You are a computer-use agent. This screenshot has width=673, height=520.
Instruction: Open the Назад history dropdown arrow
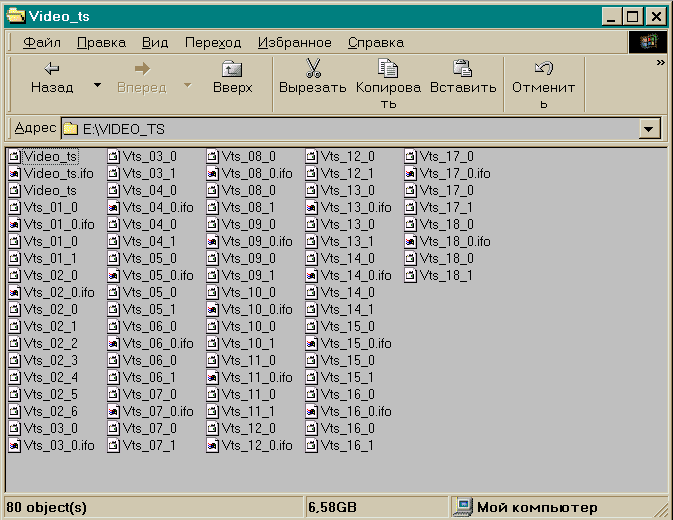pyautogui.click(x=97, y=86)
